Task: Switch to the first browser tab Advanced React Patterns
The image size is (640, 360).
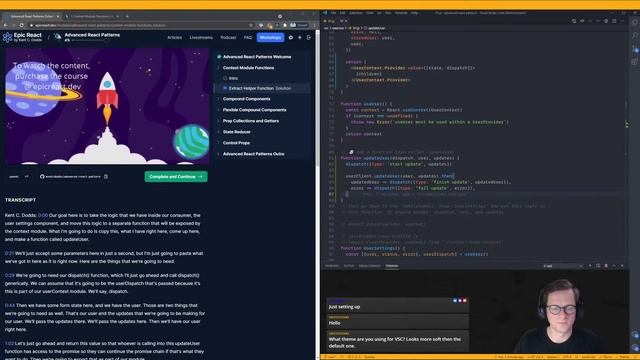Action: (31, 16)
